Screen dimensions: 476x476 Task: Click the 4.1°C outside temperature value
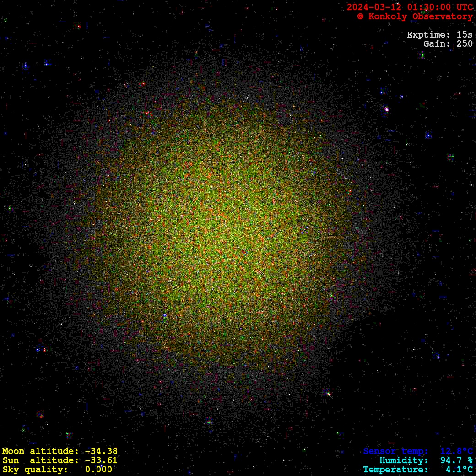pos(459,470)
